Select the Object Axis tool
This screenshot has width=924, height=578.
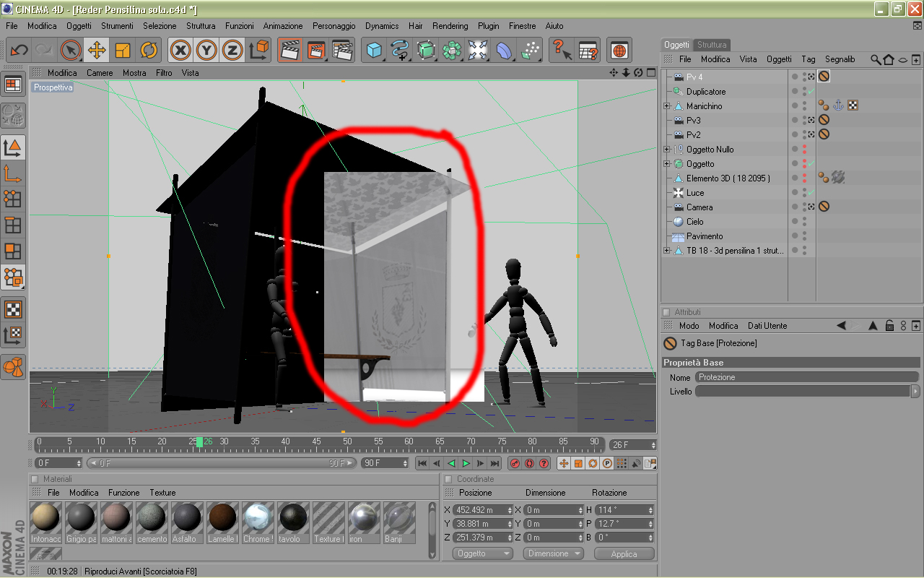13,173
